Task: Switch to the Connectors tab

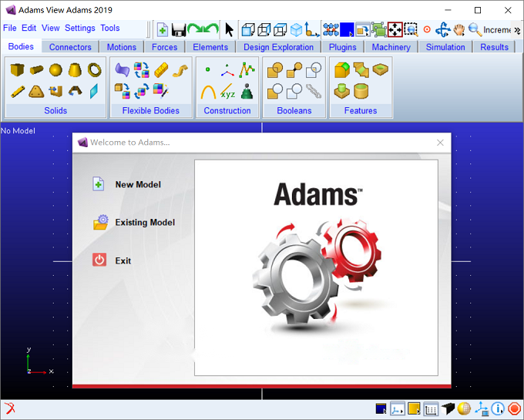Action: point(70,47)
